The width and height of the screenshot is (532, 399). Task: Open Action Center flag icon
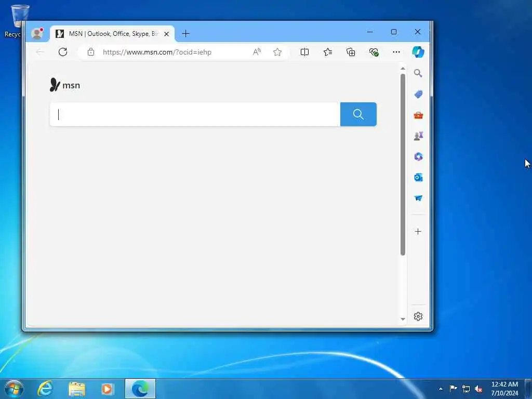pos(453,389)
